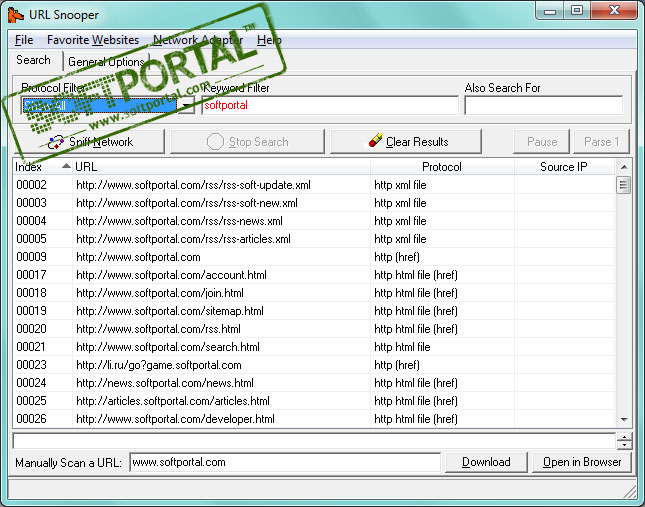The height and width of the screenshot is (507, 645).
Task: Click the results list scrollbar thumb
Action: (x=624, y=185)
